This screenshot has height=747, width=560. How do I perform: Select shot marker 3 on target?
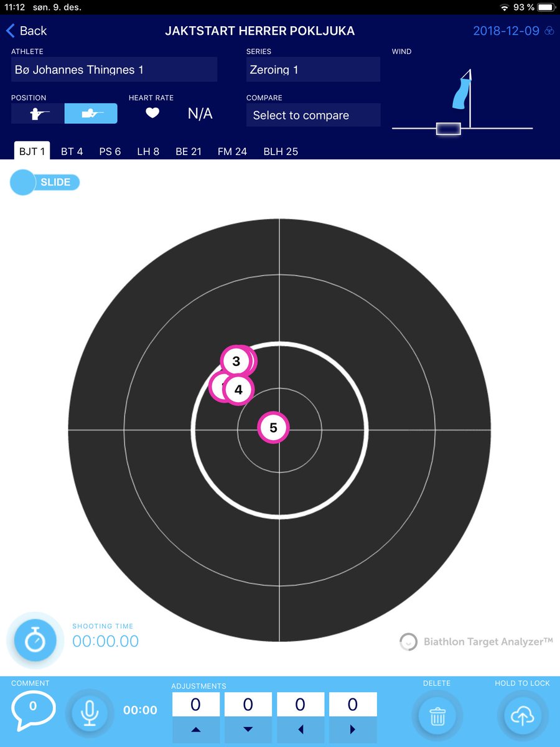tap(236, 361)
